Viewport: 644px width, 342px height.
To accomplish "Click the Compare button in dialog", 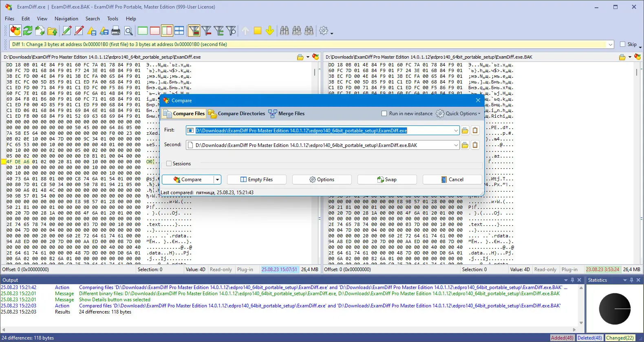I will 187,180.
